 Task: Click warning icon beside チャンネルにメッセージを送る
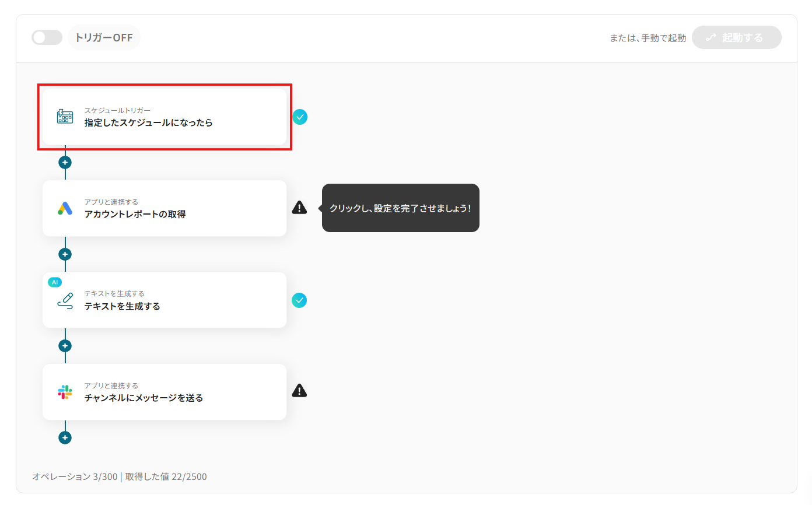pyautogui.click(x=299, y=391)
